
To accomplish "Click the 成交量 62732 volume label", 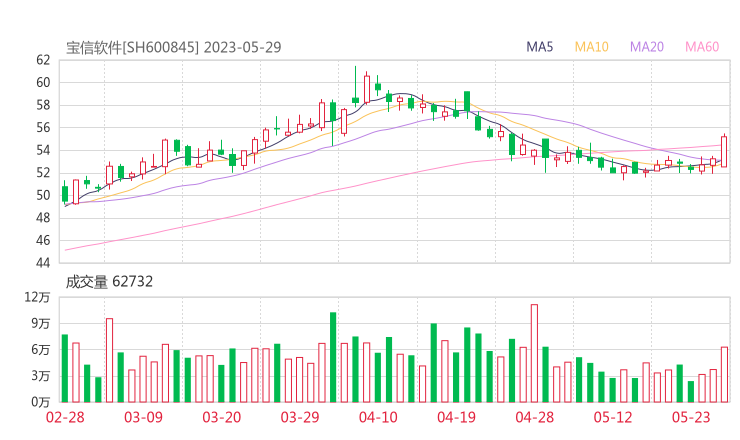I will (109, 282).
